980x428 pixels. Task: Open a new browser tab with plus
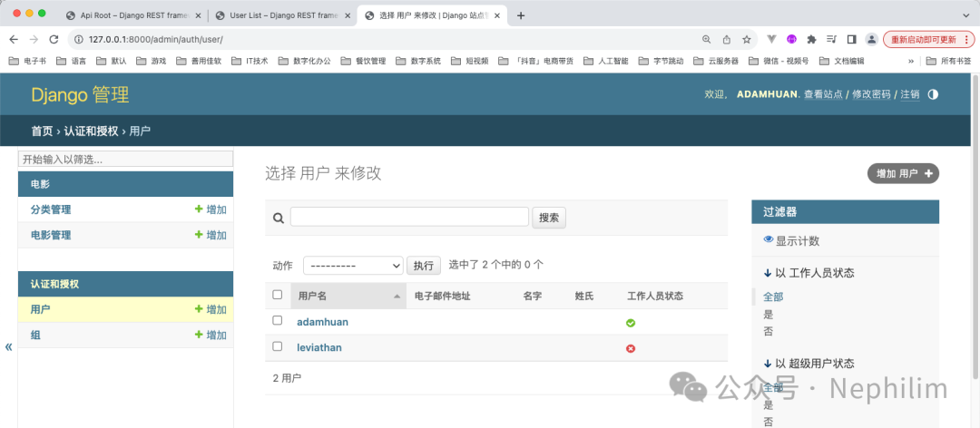(520, 15)
